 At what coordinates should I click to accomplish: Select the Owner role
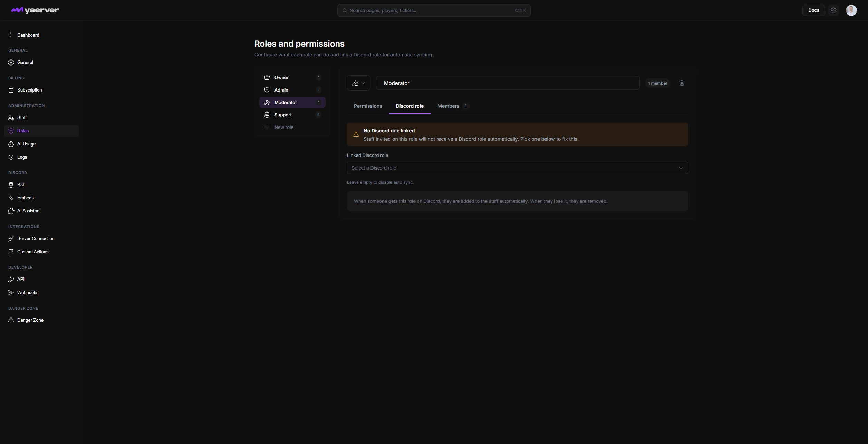pos(292,77)
